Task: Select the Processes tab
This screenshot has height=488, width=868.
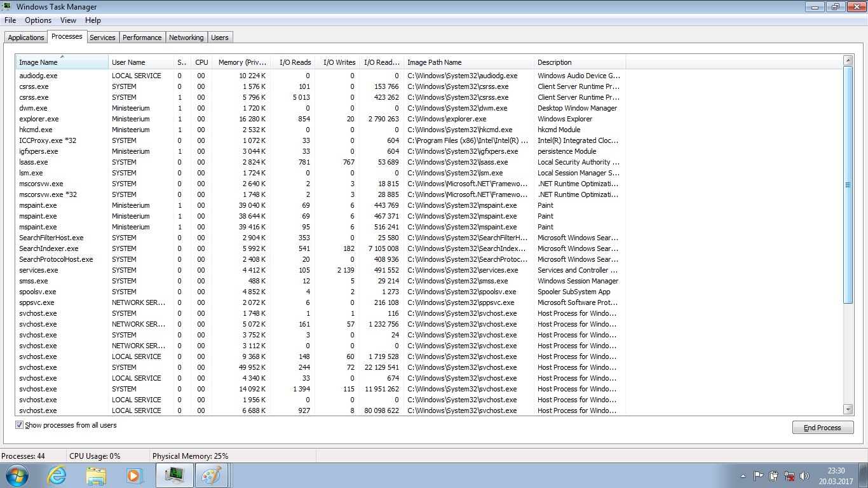Action: pos(67,36)
